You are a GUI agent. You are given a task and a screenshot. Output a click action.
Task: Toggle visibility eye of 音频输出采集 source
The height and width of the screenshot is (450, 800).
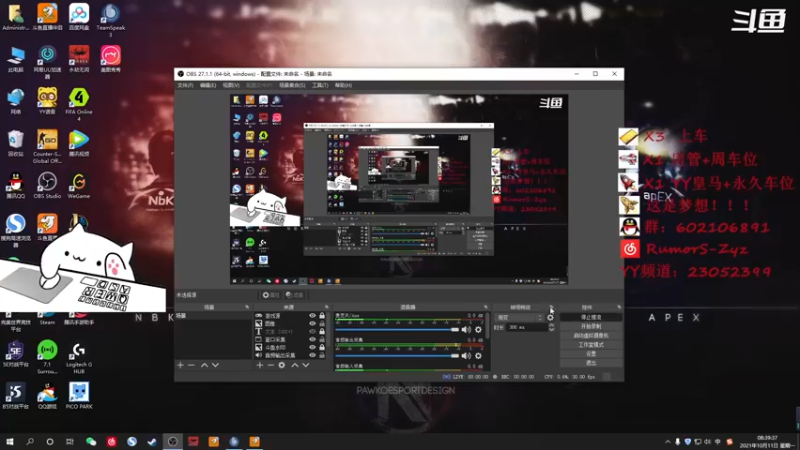[312, 355]
